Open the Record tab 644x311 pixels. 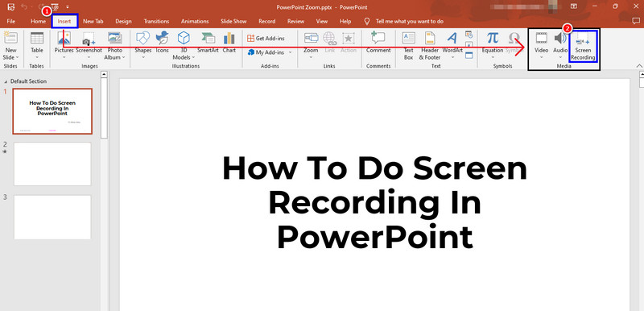coord(267,22)
